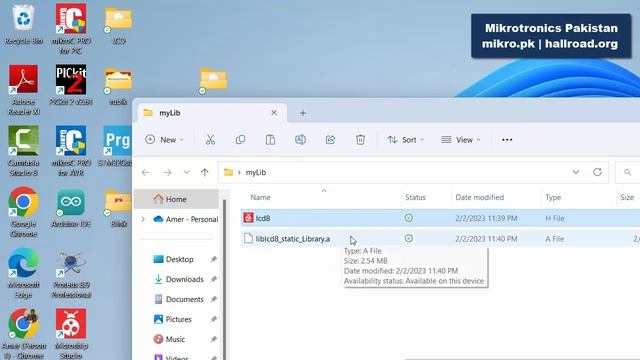Add a new Explorer tab
This screenshot has width=640, height=360.
[x=303, y=113]
